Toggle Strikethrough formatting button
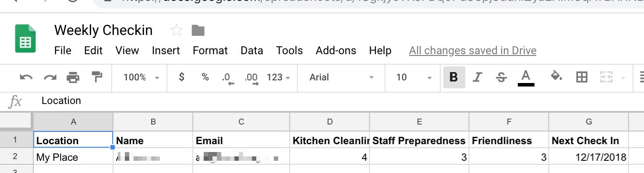This screenshot has height=173, width=644. (x=501, y=77)
